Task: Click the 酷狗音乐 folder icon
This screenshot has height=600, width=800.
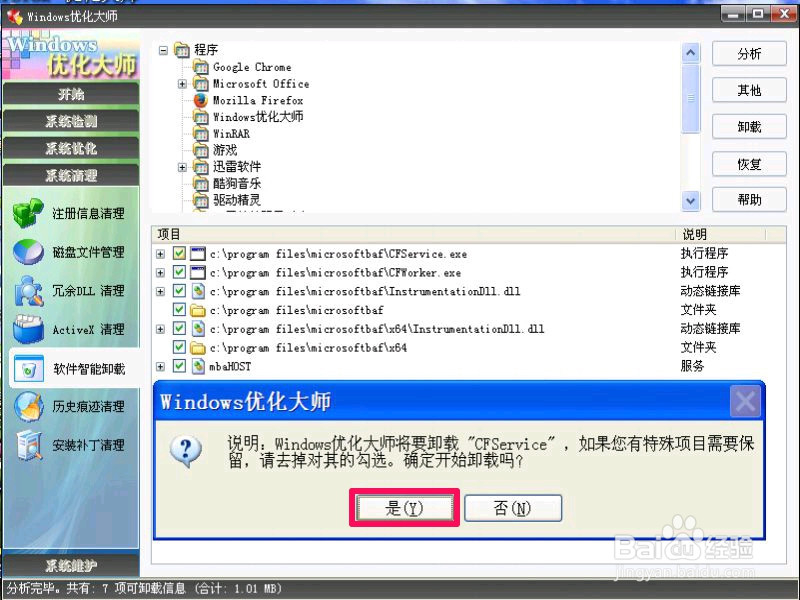Action: (x=201, y=184)
